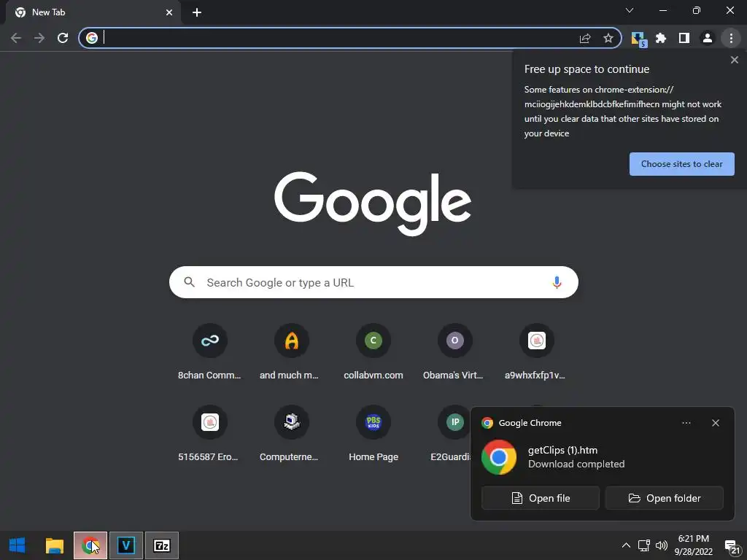747x560 pixels.
Task: Open the Chrome three-dot menu
Action: tap(731, 38)
